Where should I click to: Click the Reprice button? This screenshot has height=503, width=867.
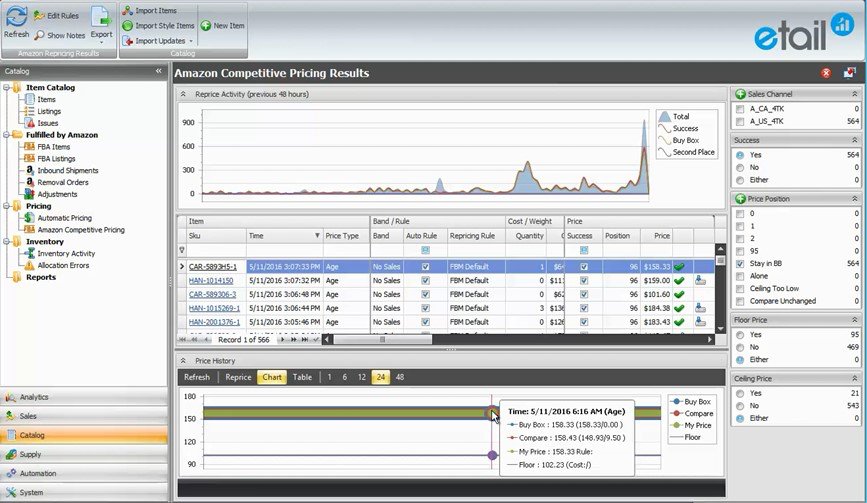238,378
